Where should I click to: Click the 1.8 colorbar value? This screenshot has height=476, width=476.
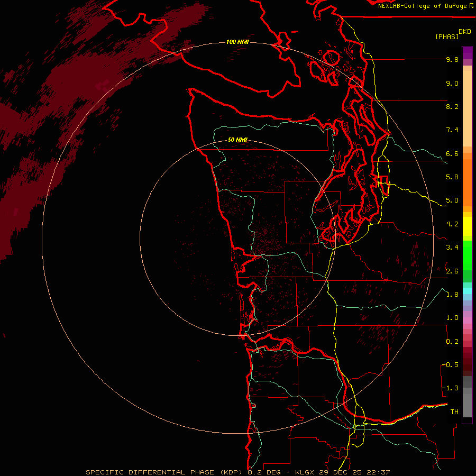coord(452,295)
